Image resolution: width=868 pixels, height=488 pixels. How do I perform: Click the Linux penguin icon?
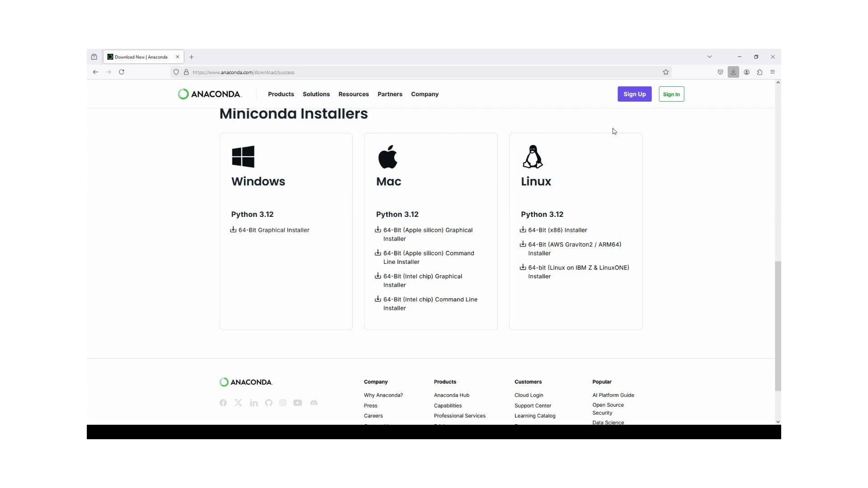point(533,157)
